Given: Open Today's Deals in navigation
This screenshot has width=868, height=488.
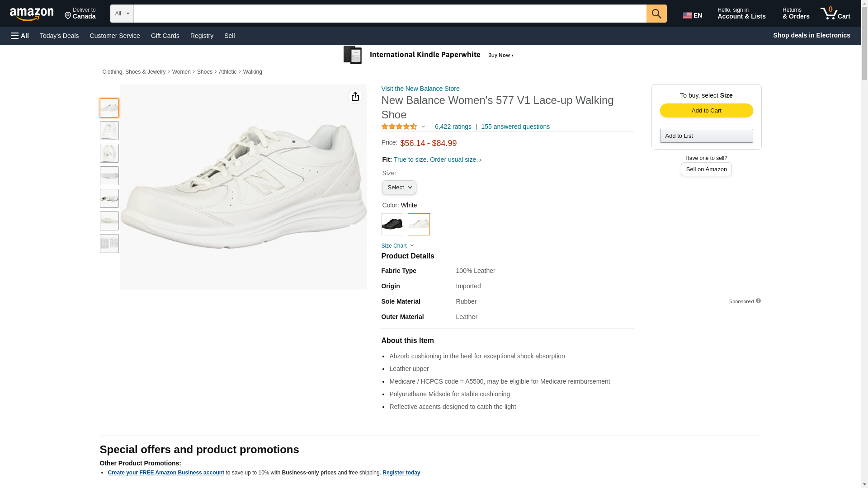Looking at the screenshot, I should [59, 36].
